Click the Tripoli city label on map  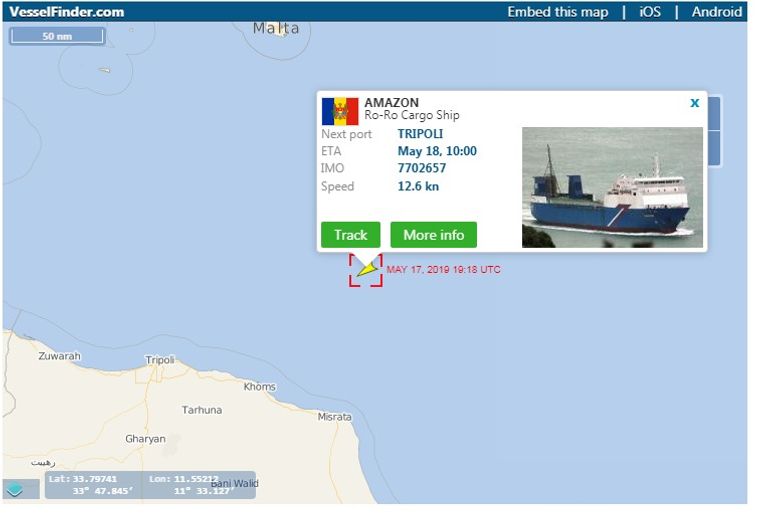coord(160,360)
